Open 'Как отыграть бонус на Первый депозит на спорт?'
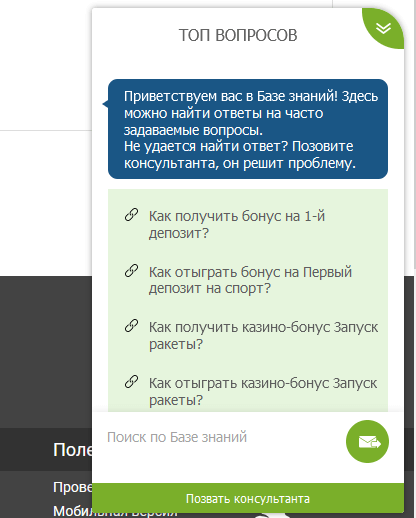The width and height of the screenshot is (416, 518). [x=250, y=280]
